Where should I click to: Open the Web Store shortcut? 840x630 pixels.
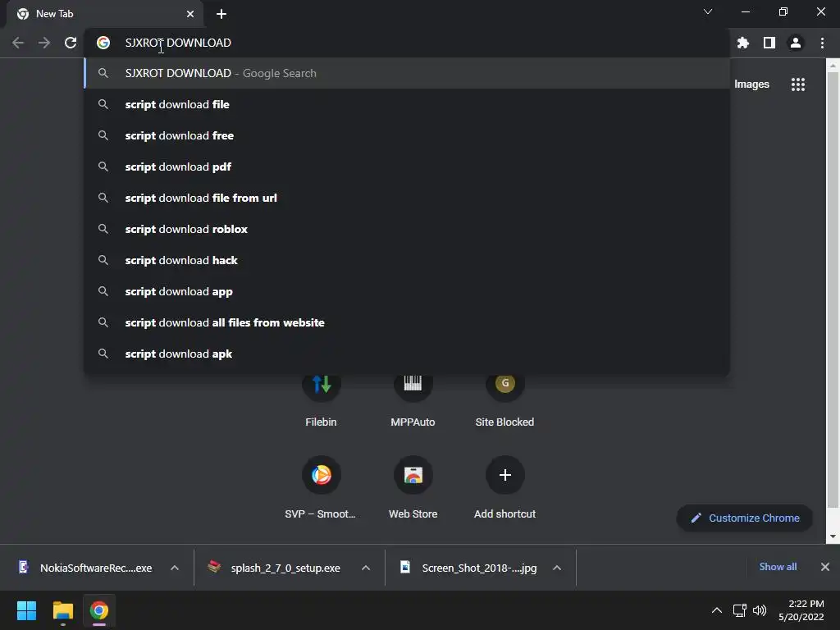coord(413,487)
